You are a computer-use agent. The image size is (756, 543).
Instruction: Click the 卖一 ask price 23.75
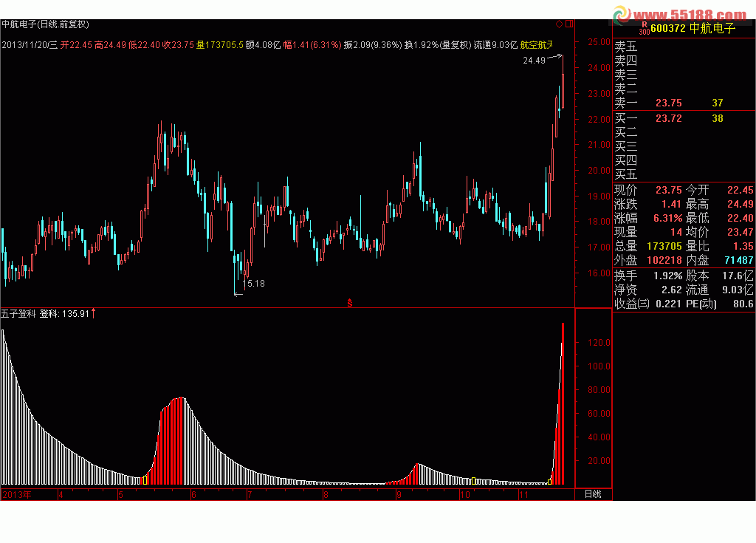point(669,103)
